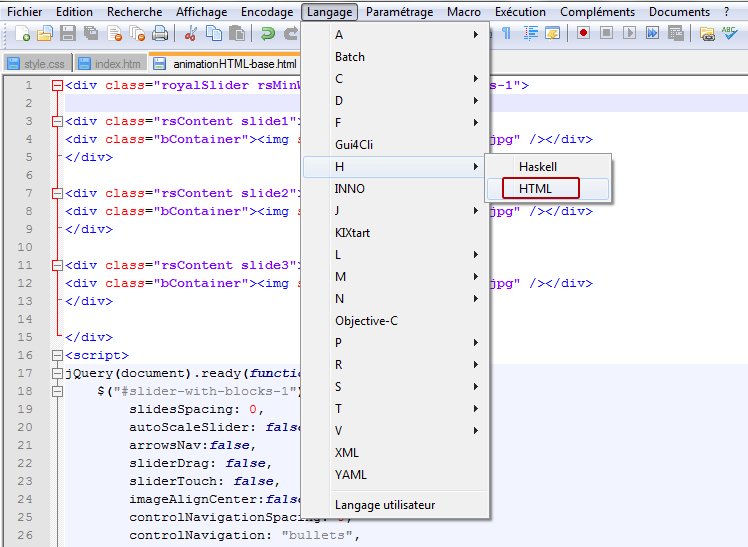
Task: Choose Haskell from the H submenu
Action: (548, 167)
